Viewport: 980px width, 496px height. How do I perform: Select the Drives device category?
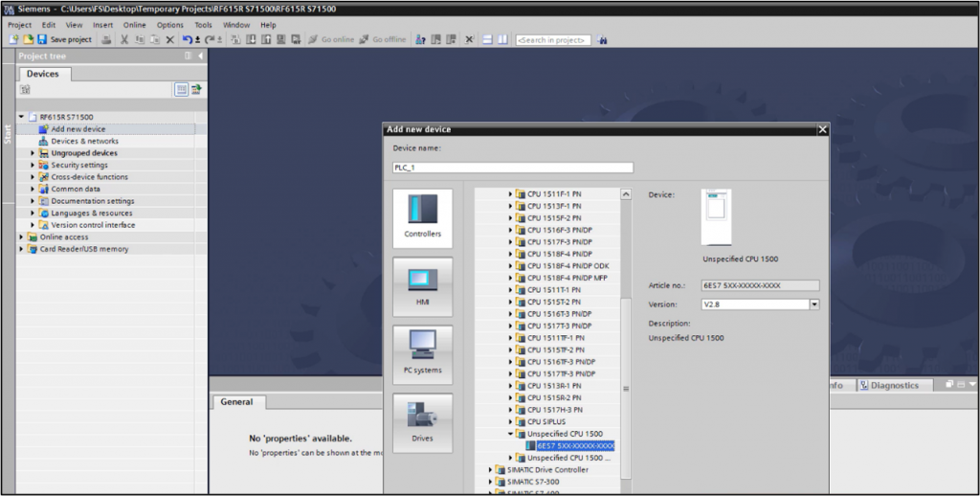422,422
